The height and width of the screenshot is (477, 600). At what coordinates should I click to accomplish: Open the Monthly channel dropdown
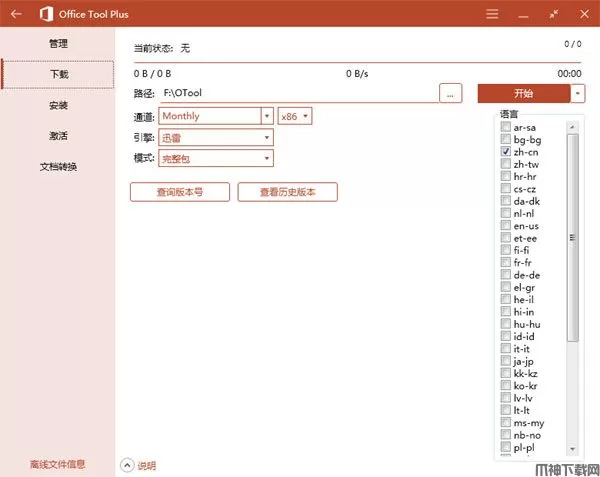click(267, 116)
